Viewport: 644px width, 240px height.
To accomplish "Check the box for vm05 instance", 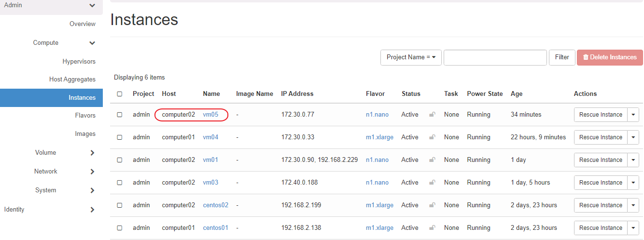I will click(120, 115).
